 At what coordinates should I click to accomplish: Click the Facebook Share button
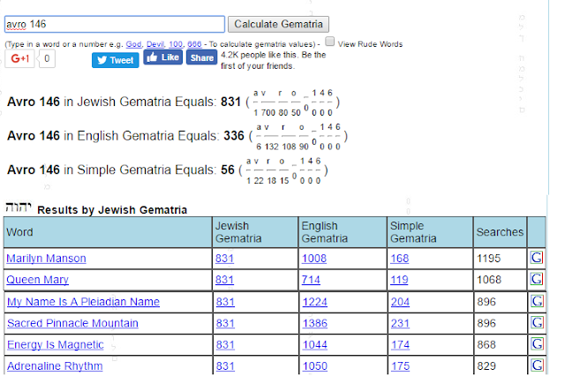click(202, 57)
